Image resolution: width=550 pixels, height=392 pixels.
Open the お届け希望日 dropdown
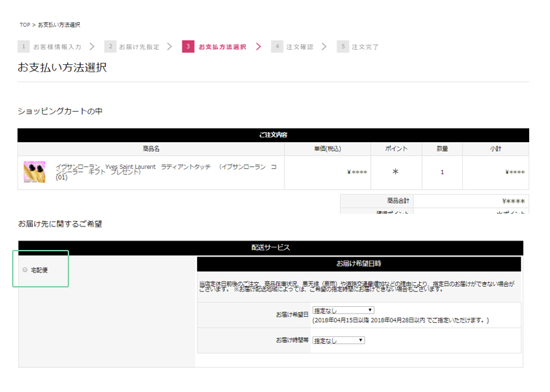(x=343, y=310)
